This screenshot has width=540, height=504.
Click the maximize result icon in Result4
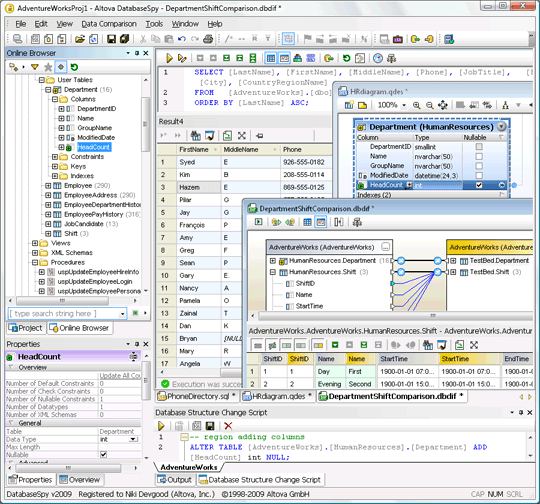pos(242,135)
